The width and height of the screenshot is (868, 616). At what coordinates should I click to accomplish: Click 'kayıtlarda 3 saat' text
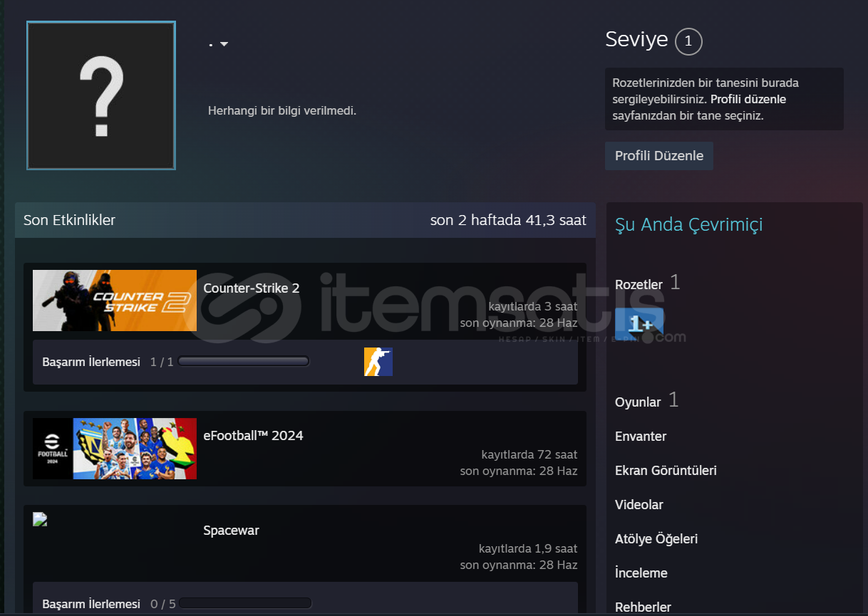pyautogui.click(x=533, y=306)
